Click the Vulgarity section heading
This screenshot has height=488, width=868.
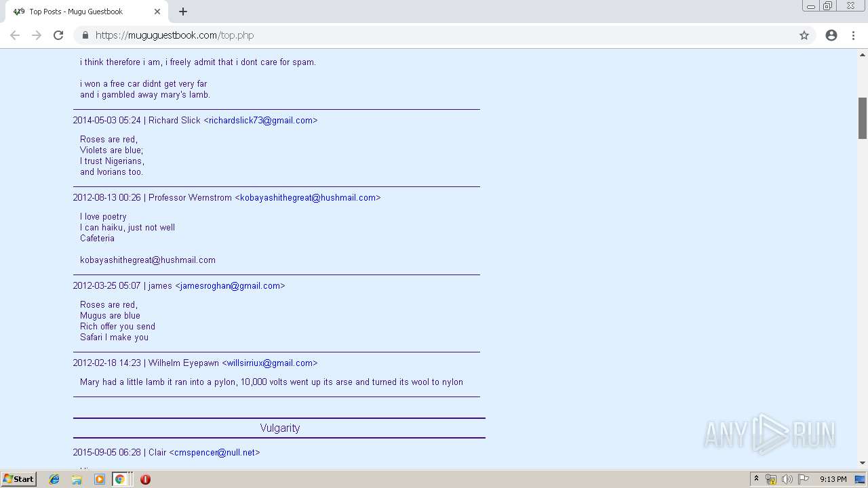[x=279, y=428]
